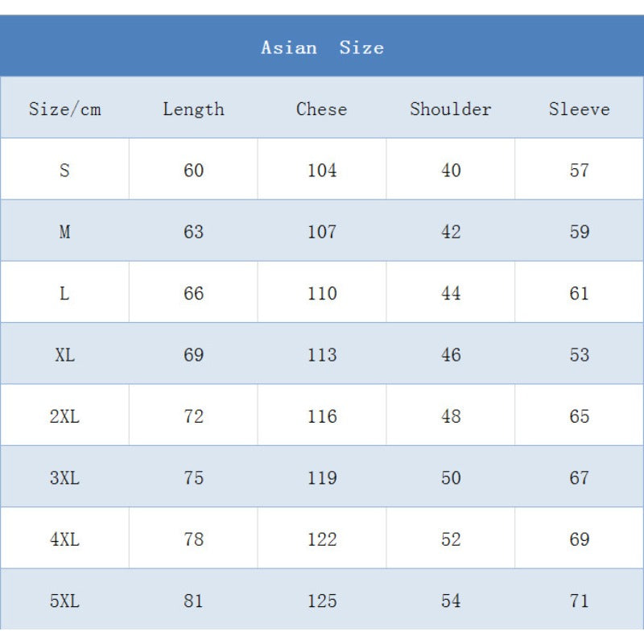The image size is (644, 644).
Task: Click the L size row label
Action: tap(64, 293)
